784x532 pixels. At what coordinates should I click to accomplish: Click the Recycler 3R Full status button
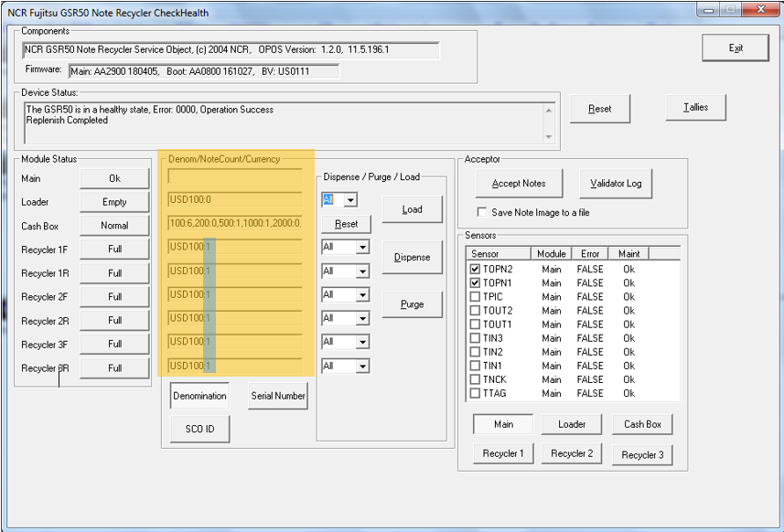114,368
